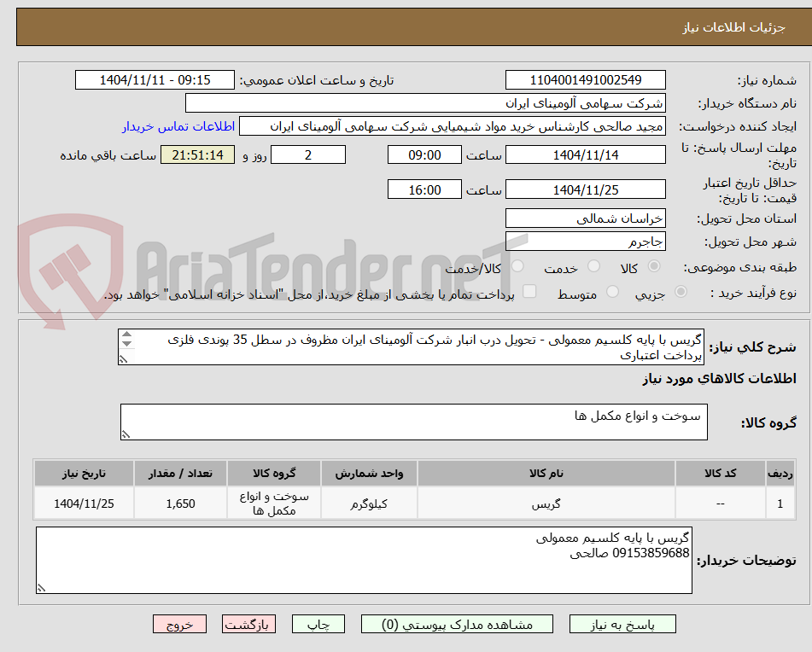Click the نام کالا column header
This screenshot has width=812, height=652.
pos(546,474)
